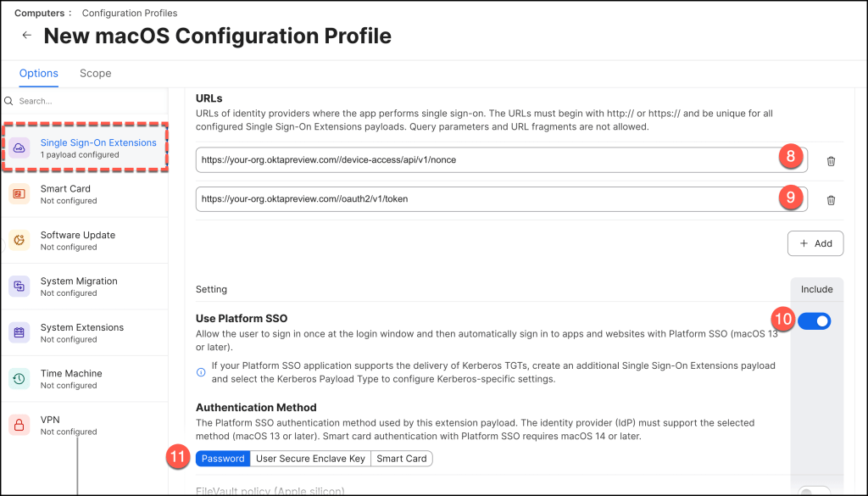868x496 pixels.
Task: Click the payload Search field
Action: tap(85, 101)
